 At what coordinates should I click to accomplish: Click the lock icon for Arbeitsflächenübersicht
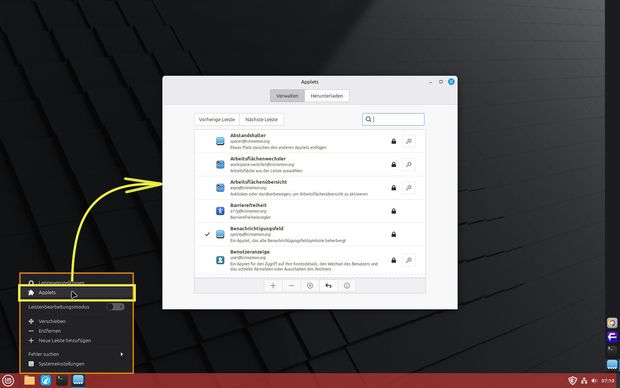[x=393, y=188]
